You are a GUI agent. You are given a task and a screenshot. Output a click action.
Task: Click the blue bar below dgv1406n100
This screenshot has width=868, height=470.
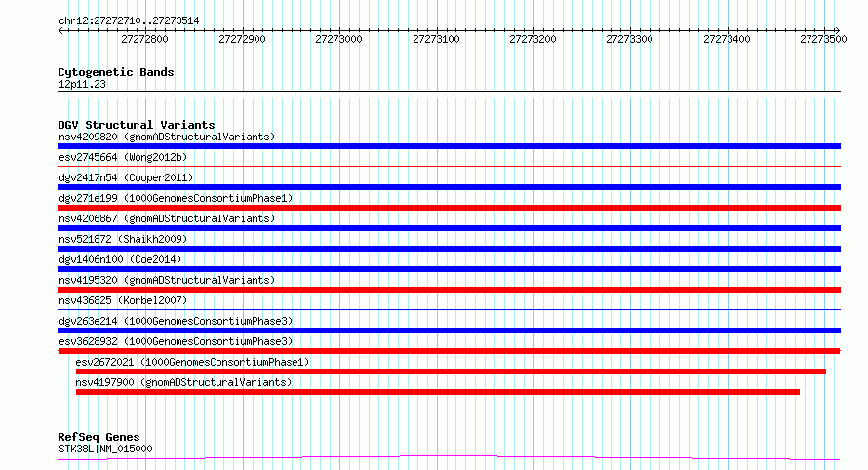[449, 269]
